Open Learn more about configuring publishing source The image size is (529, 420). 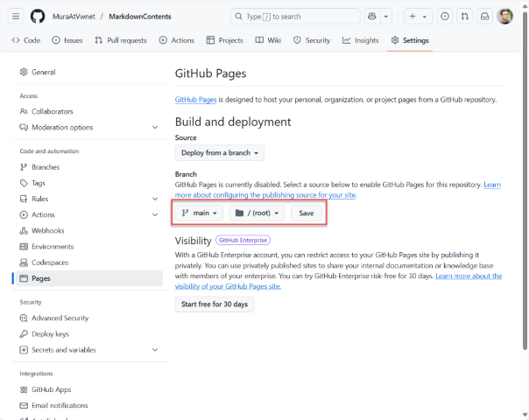pyautogui.click(x=265, y=195)
